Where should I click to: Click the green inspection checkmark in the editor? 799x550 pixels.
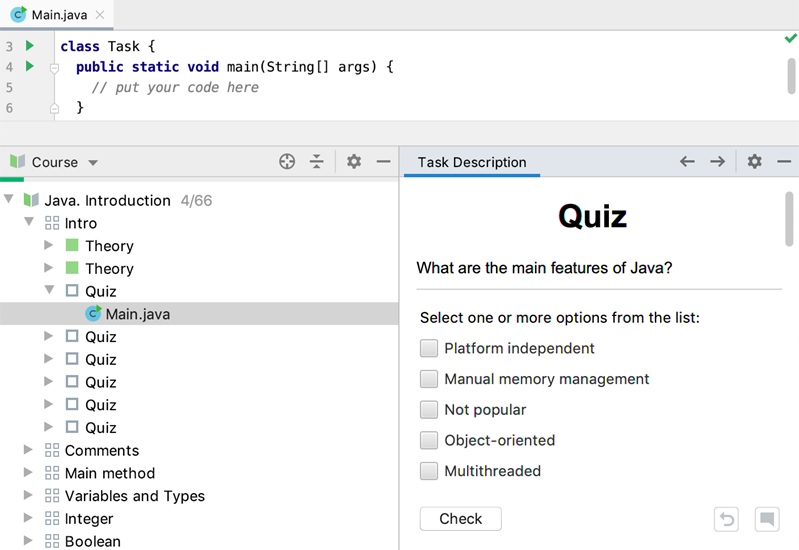pyautogui.click(x=790, y=38)
